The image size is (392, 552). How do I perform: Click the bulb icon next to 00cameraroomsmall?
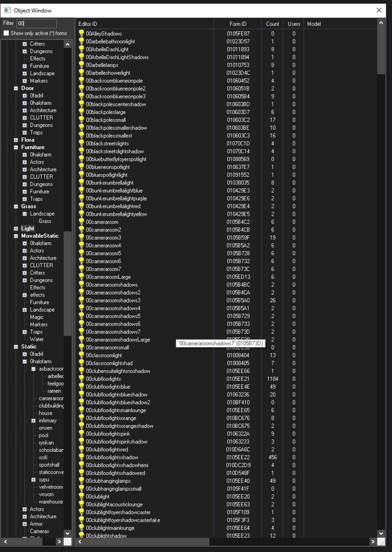[81, 348]
